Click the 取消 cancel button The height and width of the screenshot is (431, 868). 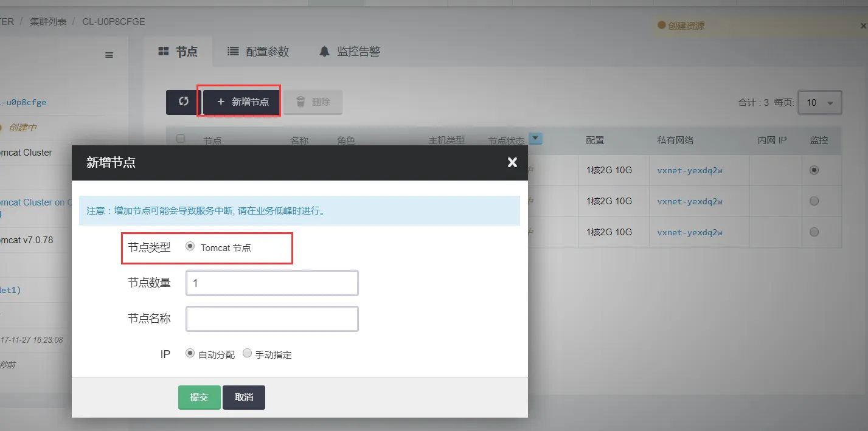[243, 398]
